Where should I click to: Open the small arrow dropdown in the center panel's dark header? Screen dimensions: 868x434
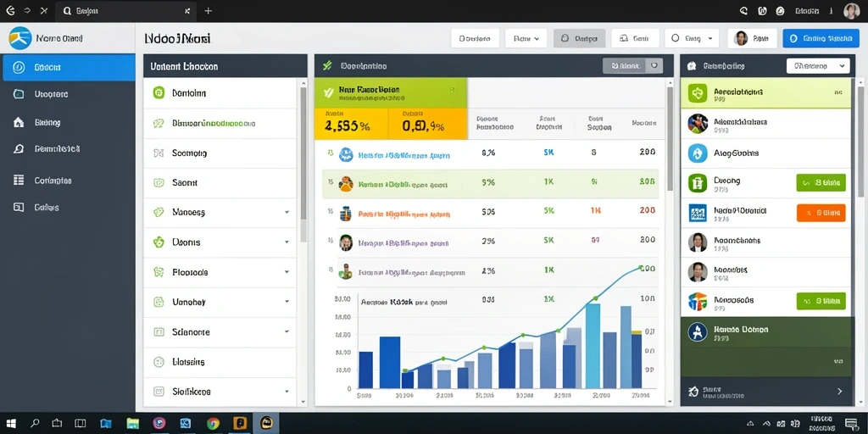654,66
